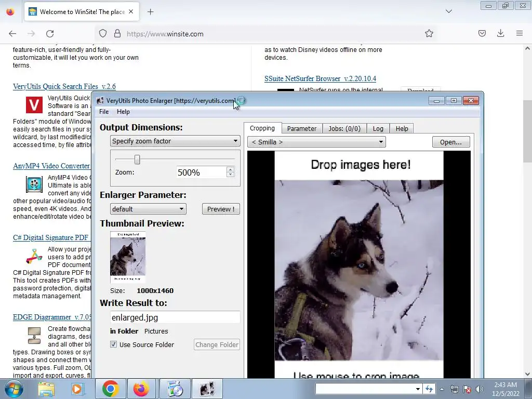Click the EDGE Diagrammer flowchart icon
Screen dimensions: 532x399
point(34,335)
